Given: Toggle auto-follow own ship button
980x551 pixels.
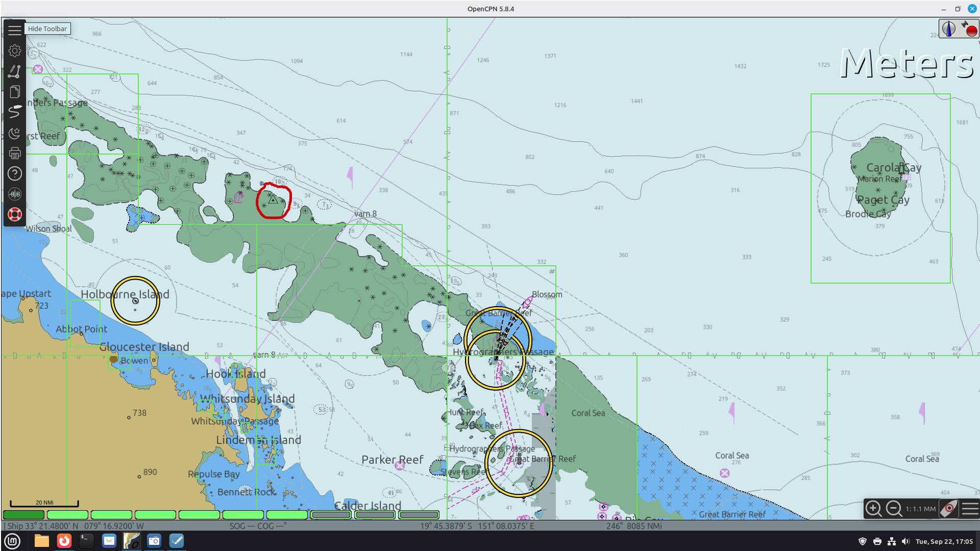Looking at the screenshot, I should coord(949,509).
